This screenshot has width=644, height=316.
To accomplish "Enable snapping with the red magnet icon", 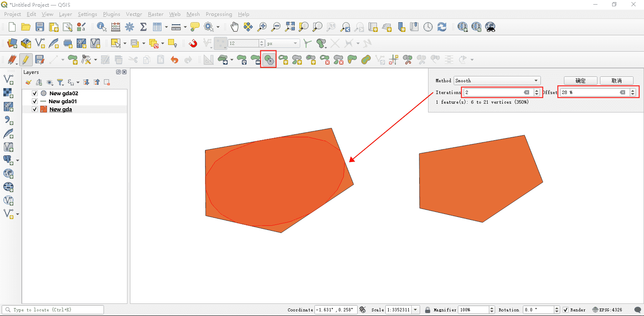I will click(x=193, y=43).
